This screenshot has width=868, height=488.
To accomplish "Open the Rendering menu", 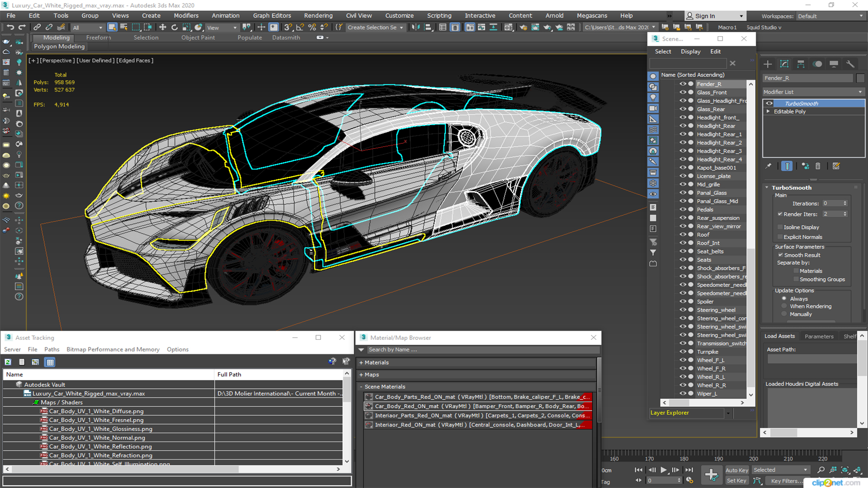I will tap(318, 15).
